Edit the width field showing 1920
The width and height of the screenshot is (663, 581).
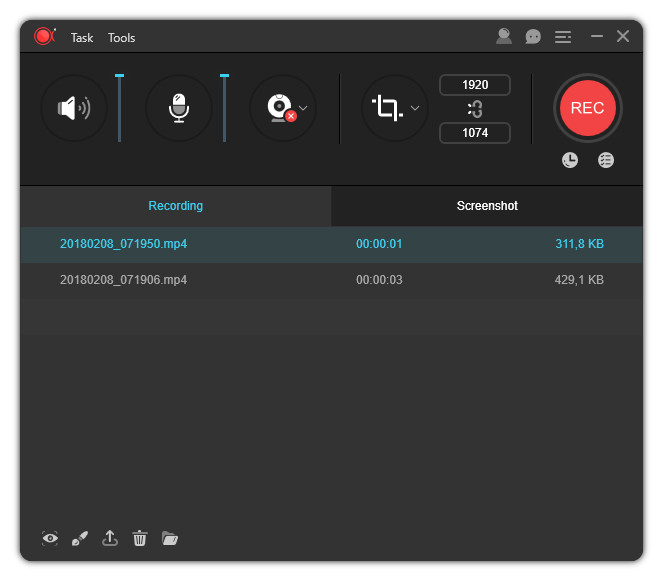pyautogui.click(x=475, y=85)
